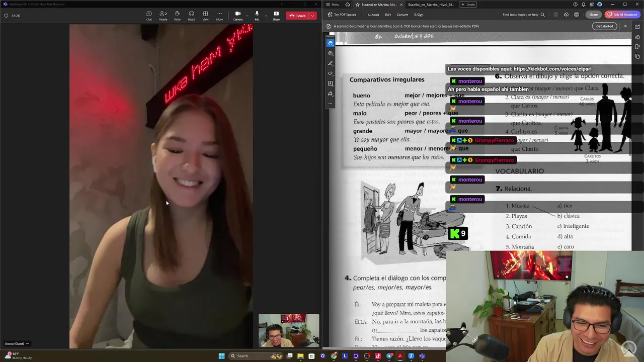Open Google Chrome from the taskbar
644x362 pixels.
tap(334, 356)
